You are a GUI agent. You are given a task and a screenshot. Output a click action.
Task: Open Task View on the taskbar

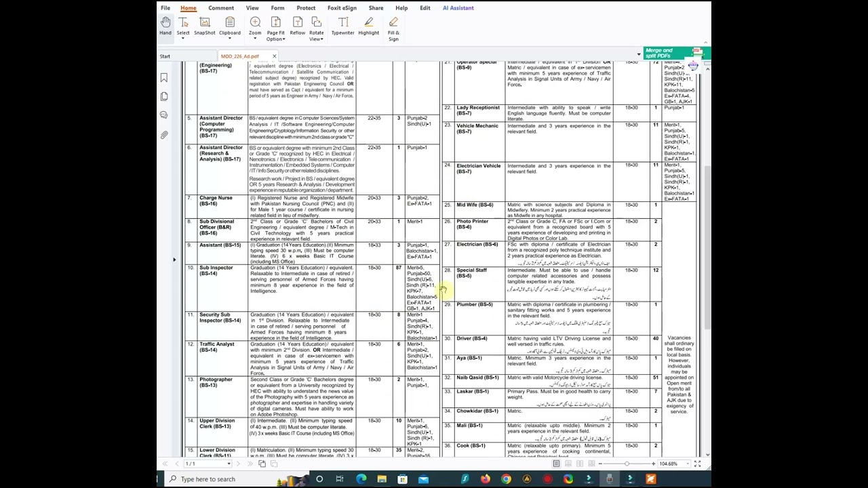pos(340,479)
